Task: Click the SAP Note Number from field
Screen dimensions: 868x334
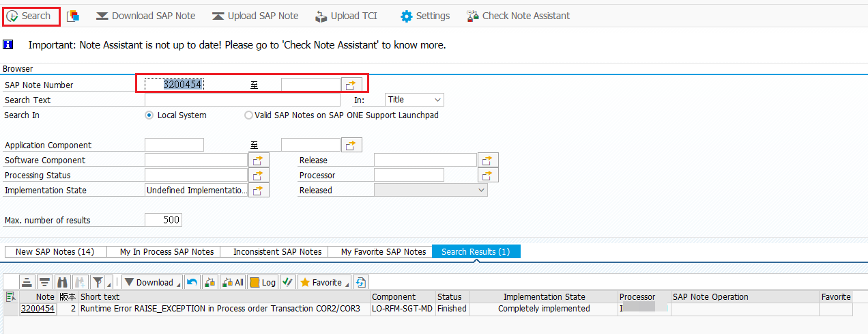Action: [174, 85]
